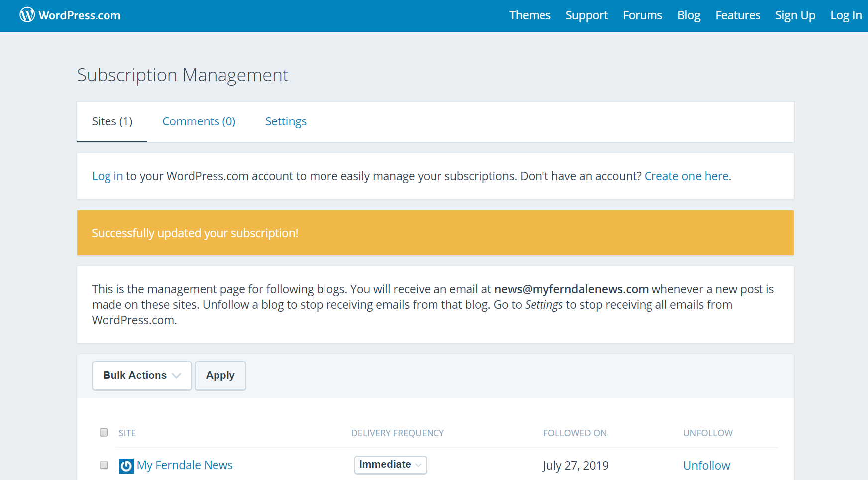
Task: Unfollow the My Ferndale News blog
Action: pos(706,465)
